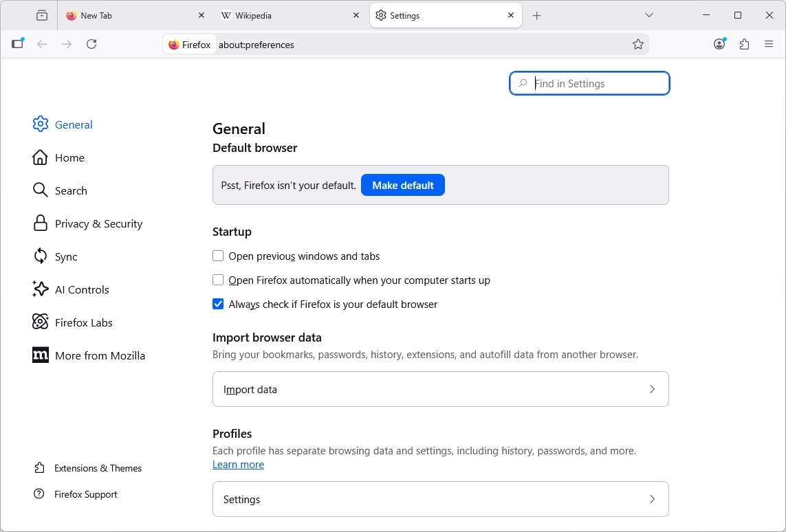Bookmark this page with star icon
This screenshot has height=532, width=786.
click(638, 44)
